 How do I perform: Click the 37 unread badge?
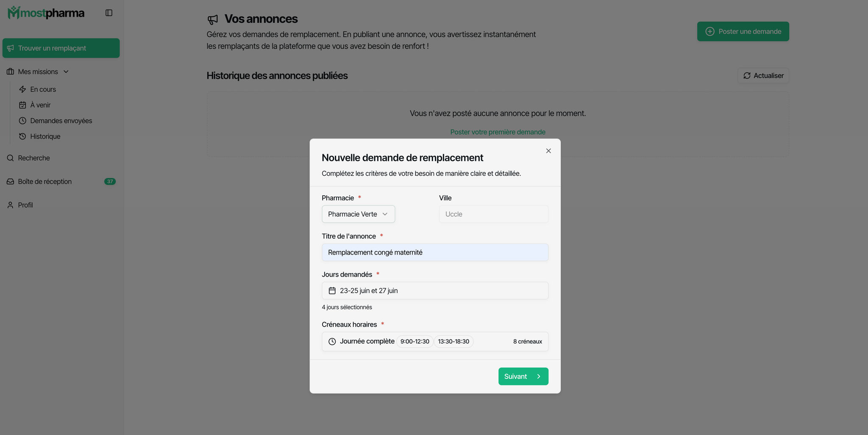pyautogui.click(x=110, y=181)
